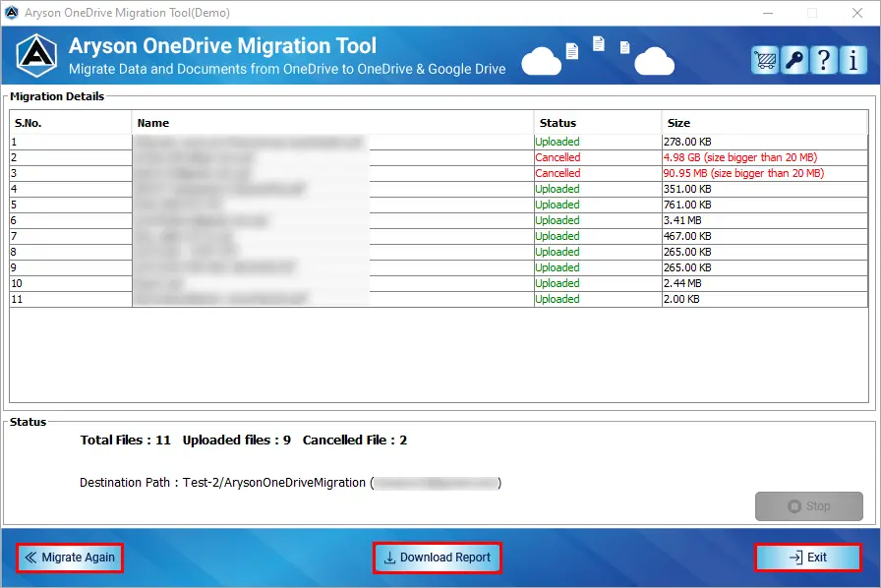This screenshot has height=588, width=881.
Task: Close the Aryson OneDrive Migration window
Action: click(856, 13)
